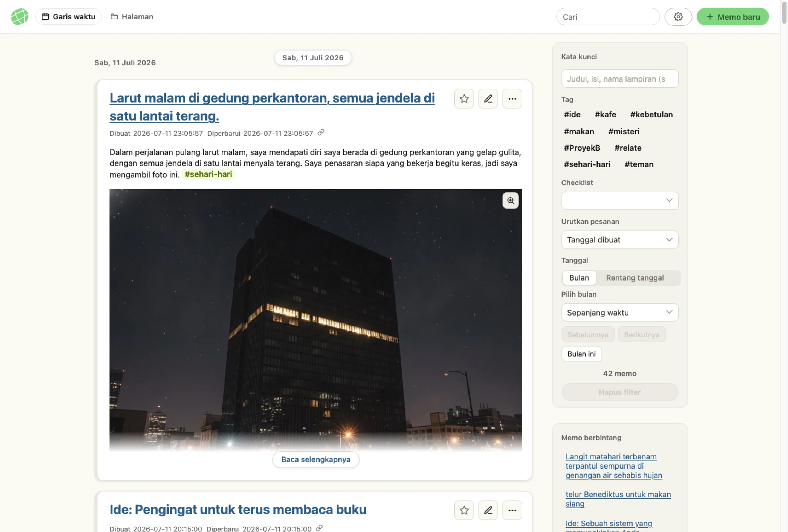
Task: Filter by the #sehari-hari sidebar tag
Action: 587,164
